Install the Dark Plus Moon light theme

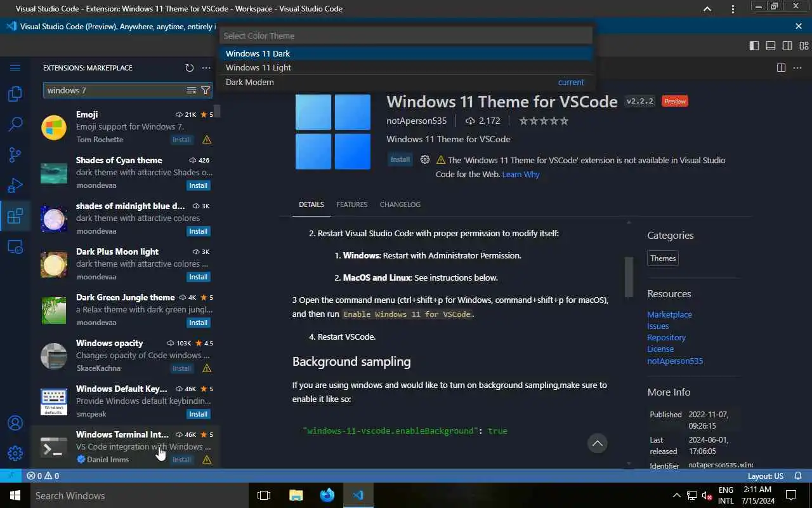click(x=198, y=277)
